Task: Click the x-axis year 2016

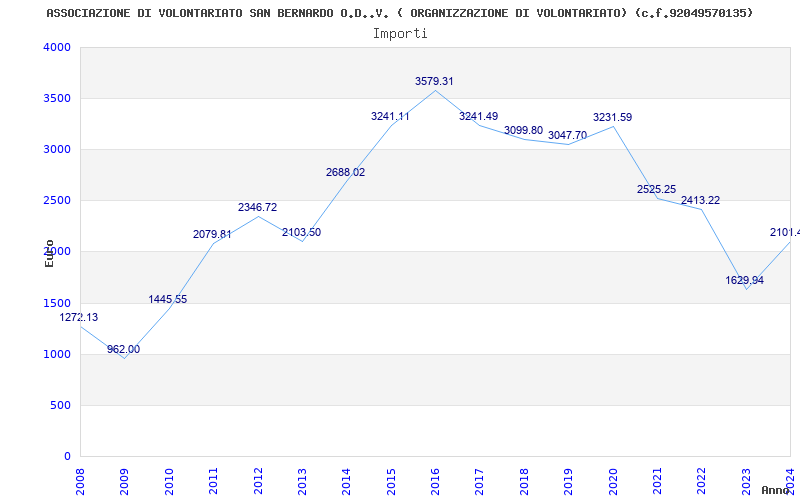Action: point(435,482)
